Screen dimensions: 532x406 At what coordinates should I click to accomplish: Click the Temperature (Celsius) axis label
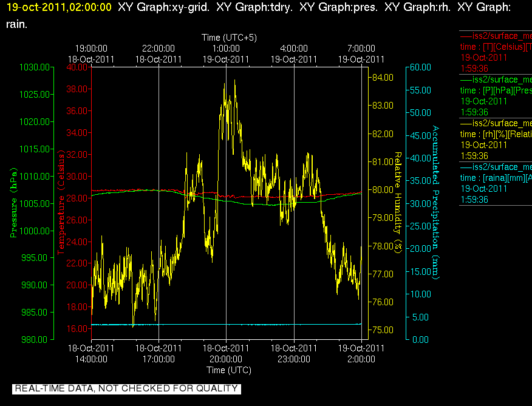pyautogui.click(x=61, y=203)
